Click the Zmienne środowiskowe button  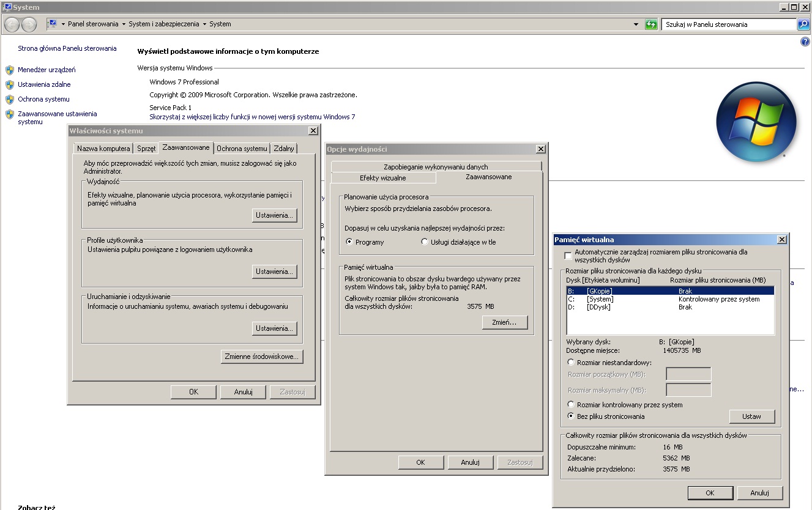[262, 357]
